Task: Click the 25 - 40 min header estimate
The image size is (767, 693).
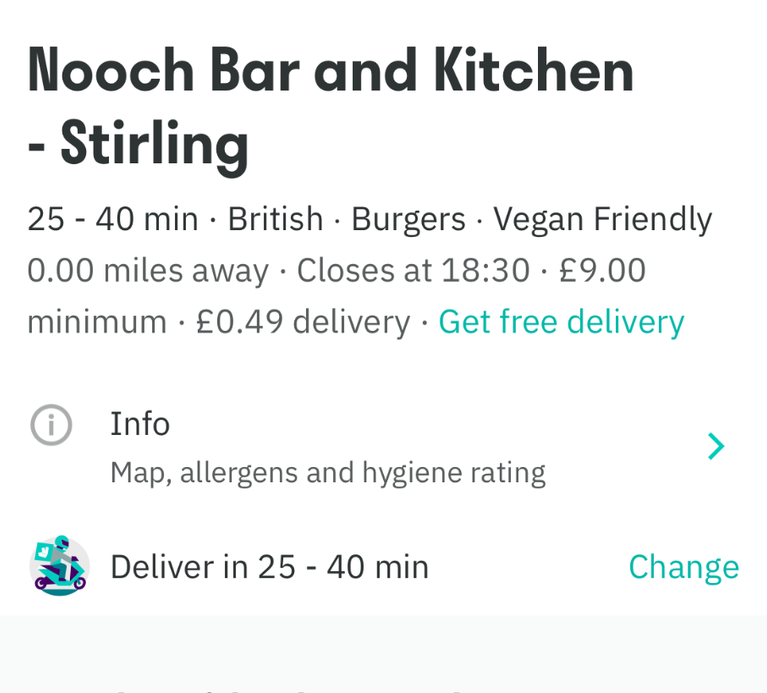Action: 113,219
